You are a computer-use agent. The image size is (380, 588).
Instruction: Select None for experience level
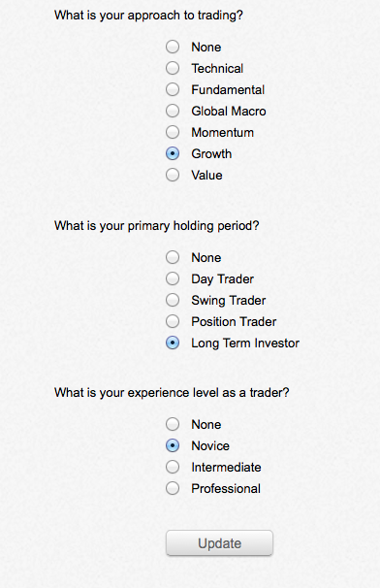point(173,424)
